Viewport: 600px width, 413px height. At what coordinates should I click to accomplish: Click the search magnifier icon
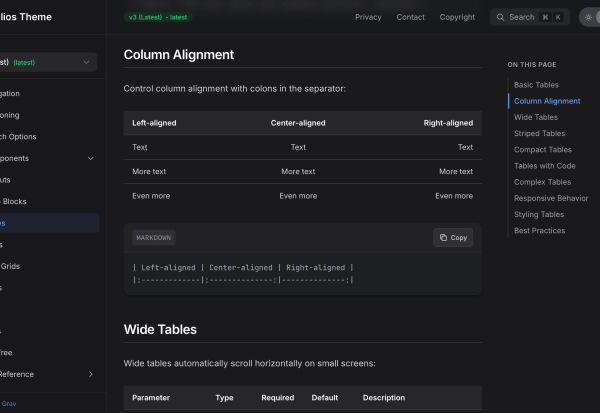(500, 17)
